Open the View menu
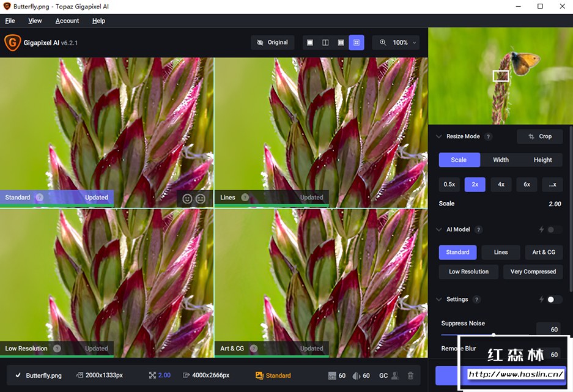Screen dimensions: 573x392 point(35,21)
